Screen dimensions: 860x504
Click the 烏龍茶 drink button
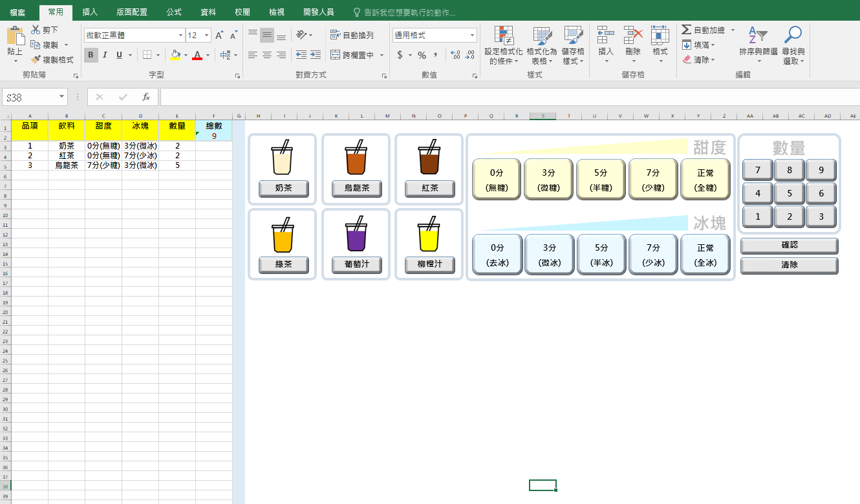click(356, 189)
